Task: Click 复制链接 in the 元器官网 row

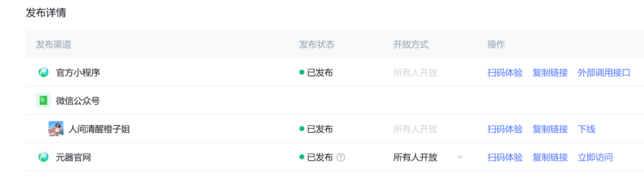Action: pyautogui.click(x=550, y=157)
